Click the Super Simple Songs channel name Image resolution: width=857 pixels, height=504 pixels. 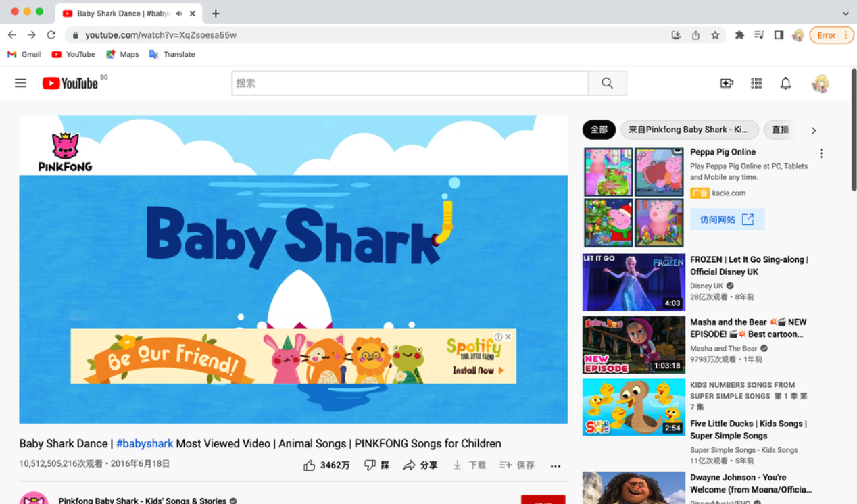pyautogui.click(x=743, y=450)
